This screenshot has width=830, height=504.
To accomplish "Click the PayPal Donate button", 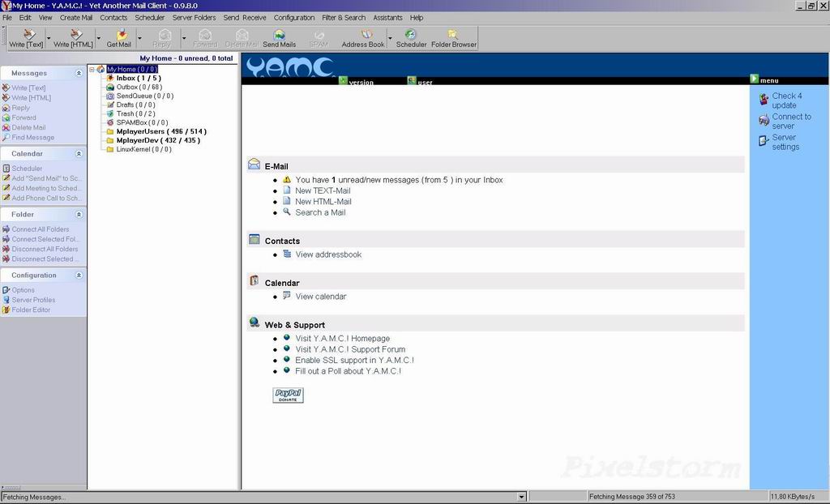I will coord(288,395).
